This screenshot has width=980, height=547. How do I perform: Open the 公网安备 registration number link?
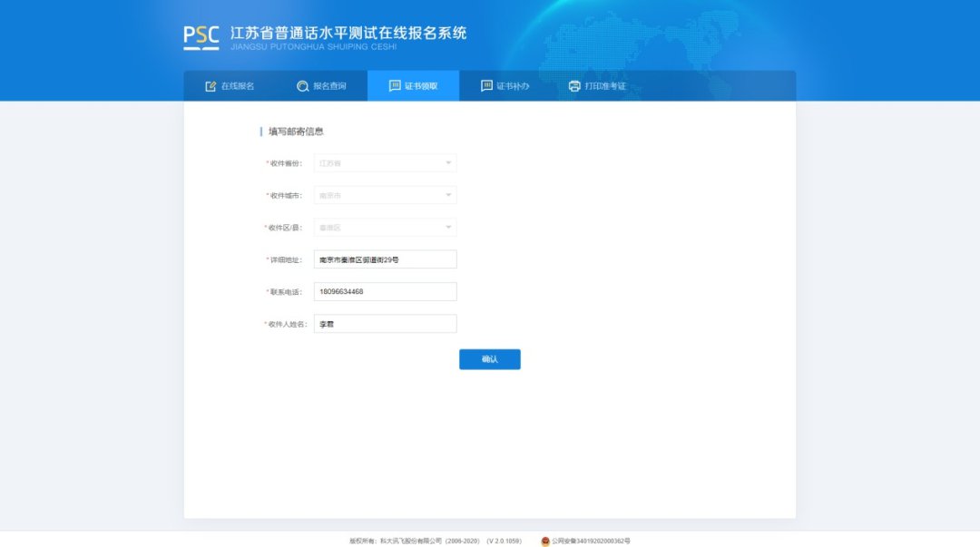591,541
